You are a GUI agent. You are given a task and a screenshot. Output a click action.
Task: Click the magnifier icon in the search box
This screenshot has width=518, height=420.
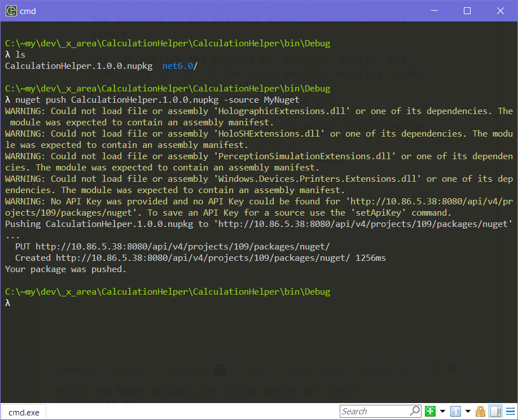point(414,412)
